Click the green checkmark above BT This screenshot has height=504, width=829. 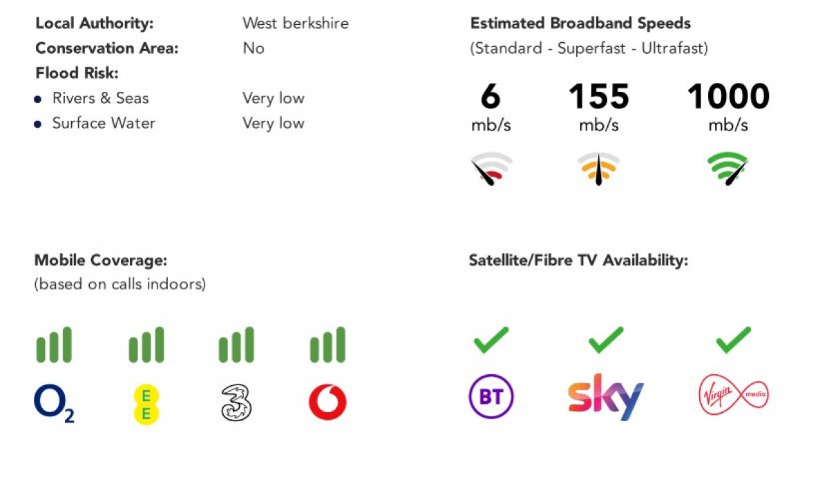pos(491,340)
